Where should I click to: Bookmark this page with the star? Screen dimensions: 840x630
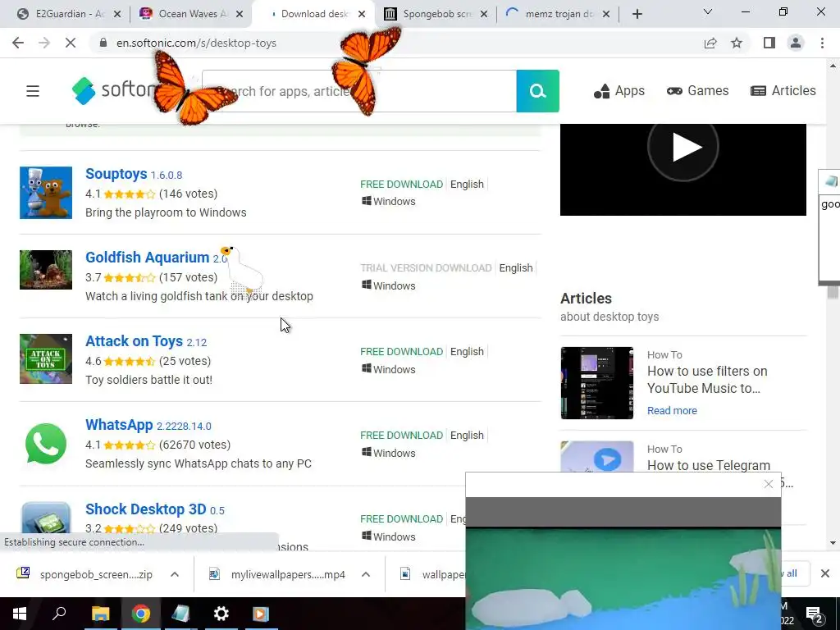tap(737, 43)
